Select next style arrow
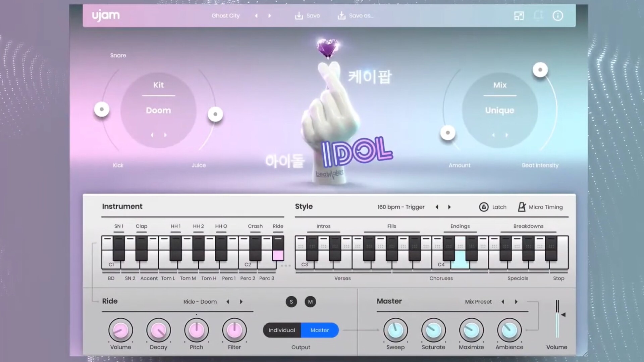This screenshot has width=644, height=362. 449,207
